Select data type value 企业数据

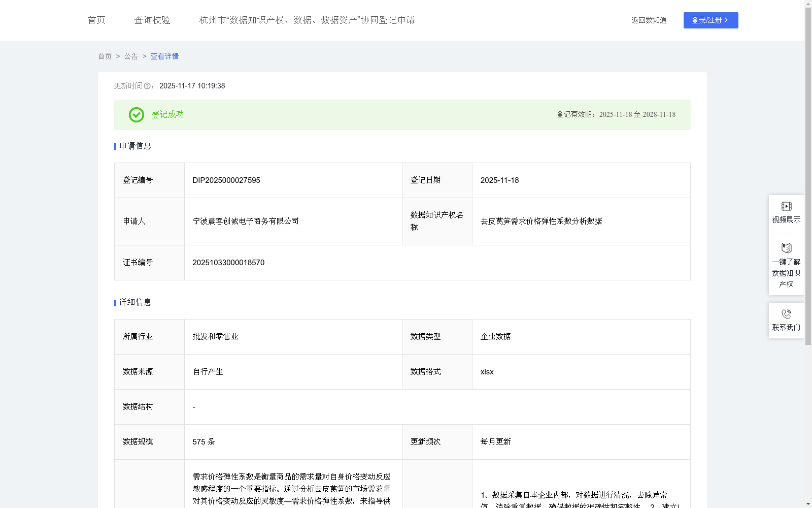pyautogui.click(x=496, y=336)
